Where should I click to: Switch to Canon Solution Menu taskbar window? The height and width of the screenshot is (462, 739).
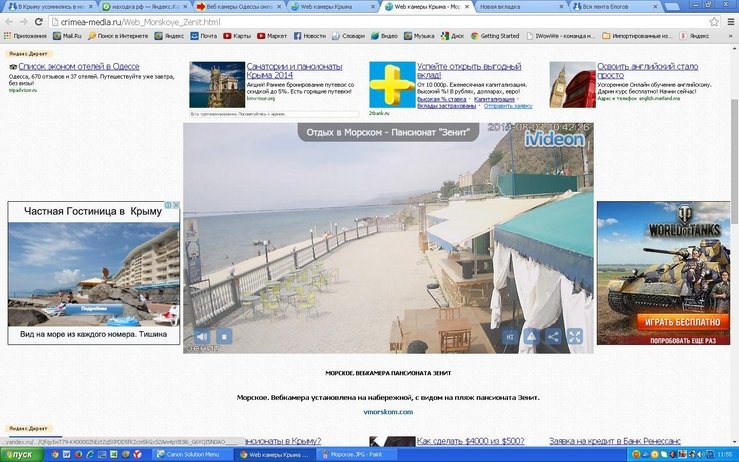193,454
